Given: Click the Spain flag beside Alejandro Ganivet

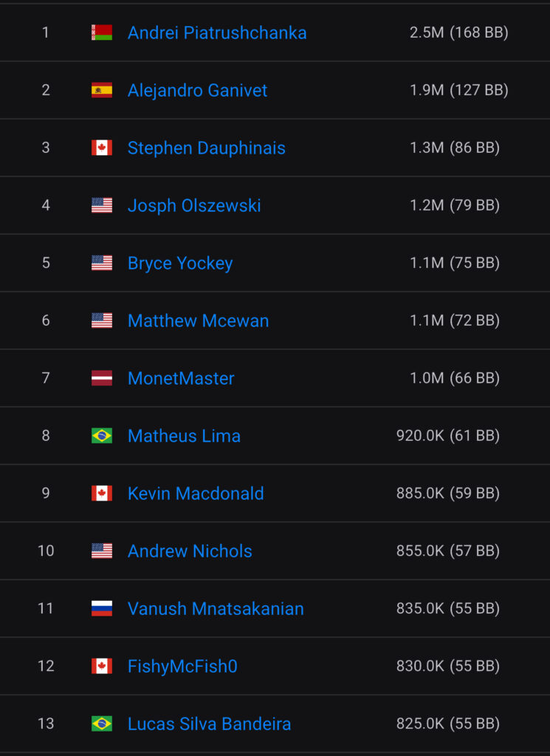Looking at the screenshot, I should pyautogui.click(x=102, y=90).
